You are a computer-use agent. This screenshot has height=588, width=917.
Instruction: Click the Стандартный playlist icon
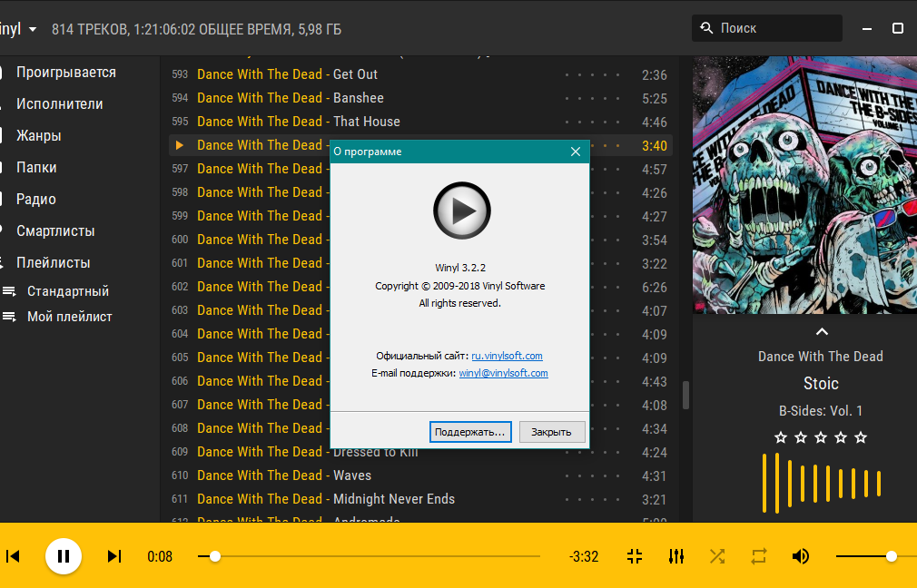click(9, 291)
